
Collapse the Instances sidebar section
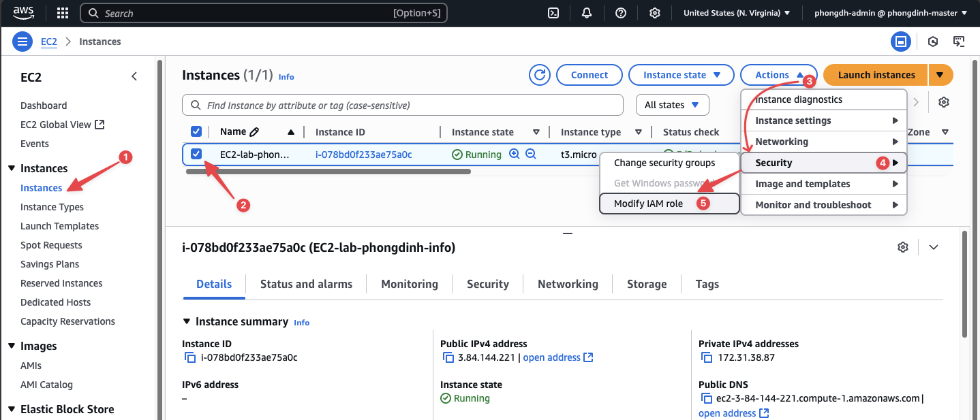[x=12, y=169]
